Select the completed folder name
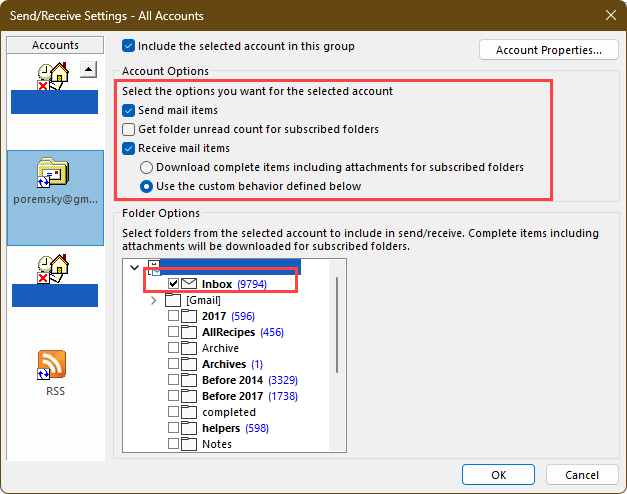 pos(229,412)
